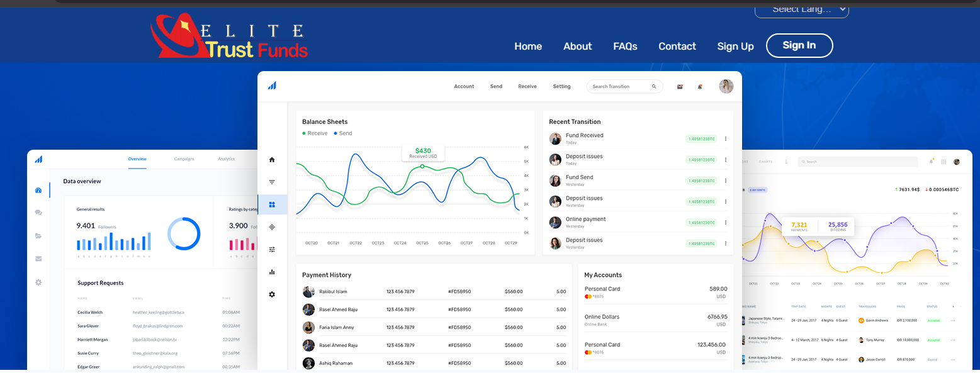The width and height of the screenshot is (980, 373).
Task: Select the sliders icon in center sidebar
Action: (272, 250)
